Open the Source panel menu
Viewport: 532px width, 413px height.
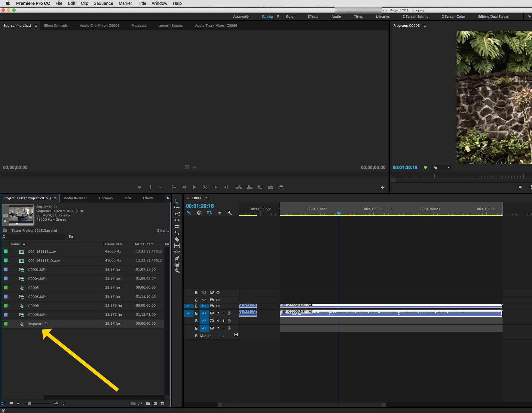36,26
